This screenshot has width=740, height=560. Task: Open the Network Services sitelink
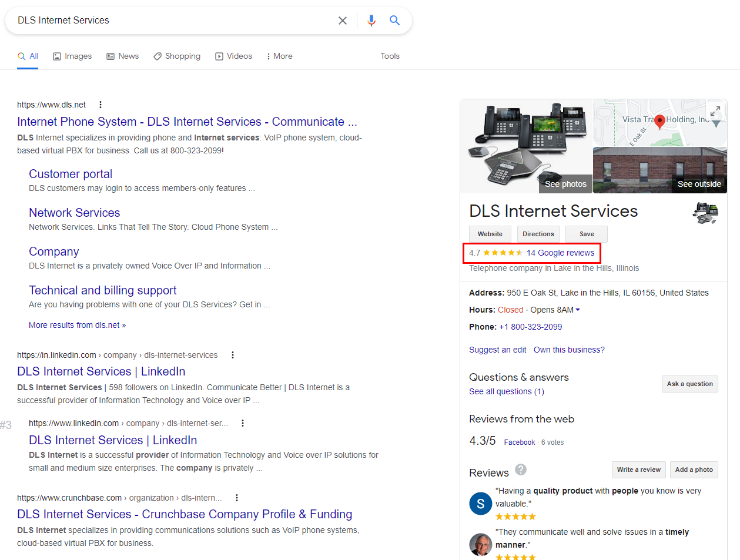point(75,213)
